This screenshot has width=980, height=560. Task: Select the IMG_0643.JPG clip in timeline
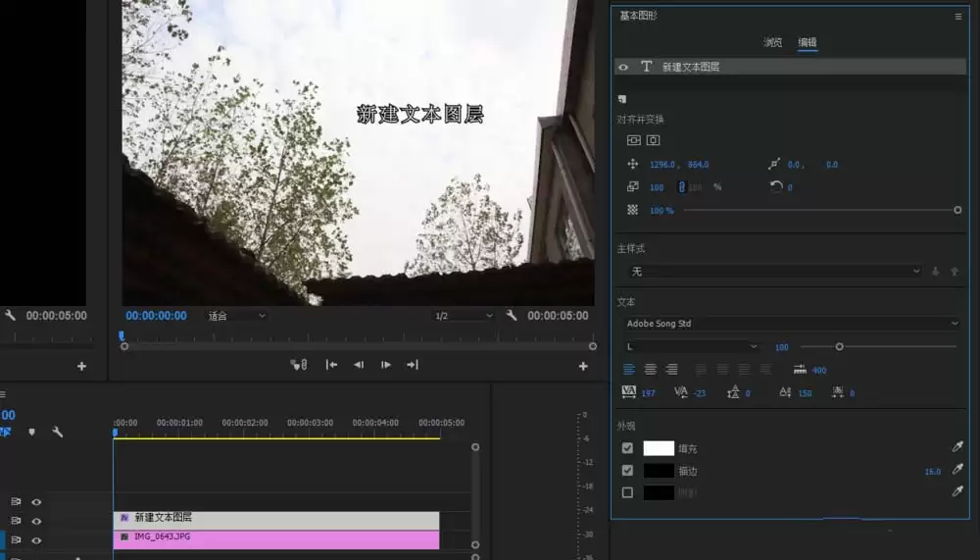276,537
